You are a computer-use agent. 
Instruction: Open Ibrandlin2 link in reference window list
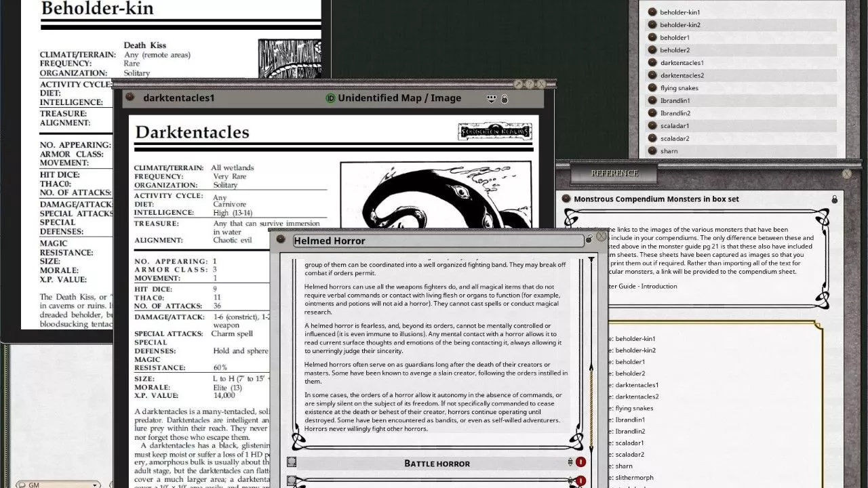coord(630,431)
